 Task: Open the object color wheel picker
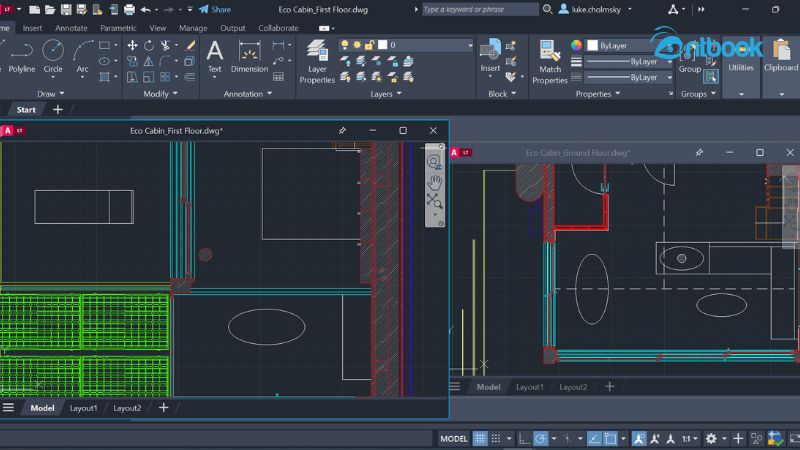(x=576, y=45)
